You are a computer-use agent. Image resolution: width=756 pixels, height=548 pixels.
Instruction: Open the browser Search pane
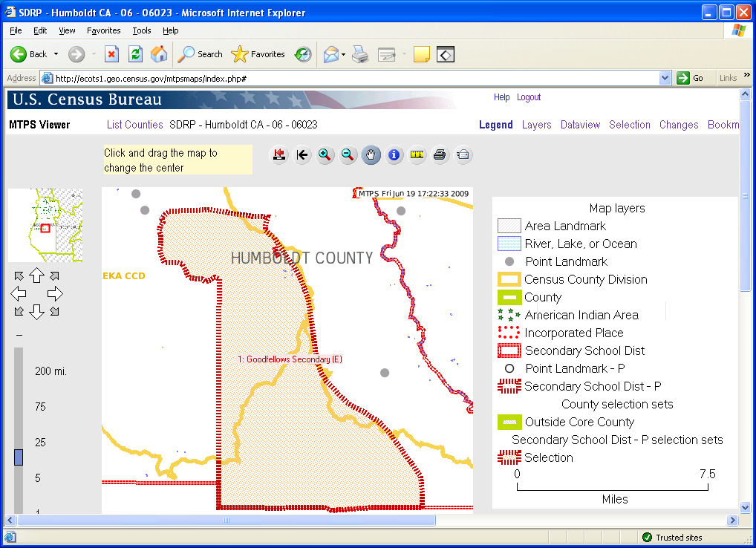coord(200,54)
